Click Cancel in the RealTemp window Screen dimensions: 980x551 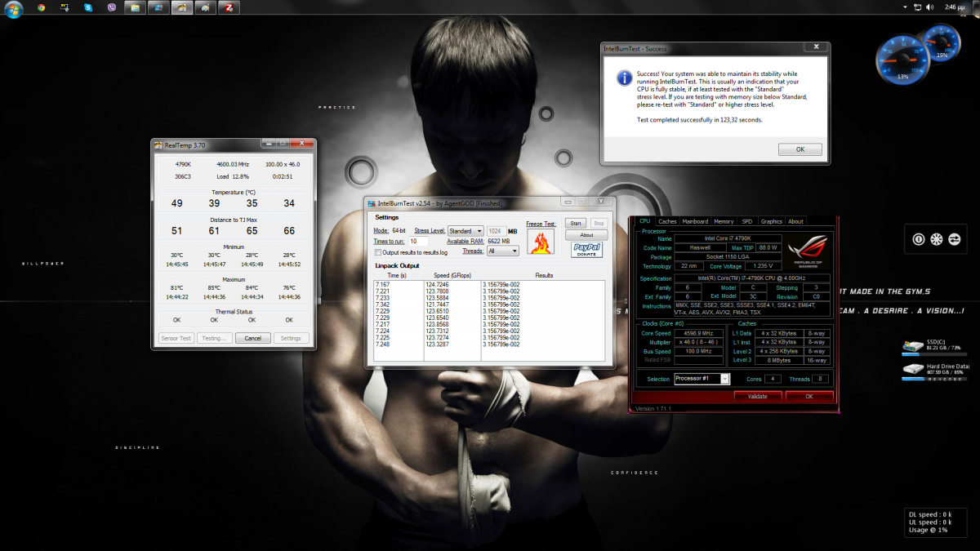tap(253, 338)
